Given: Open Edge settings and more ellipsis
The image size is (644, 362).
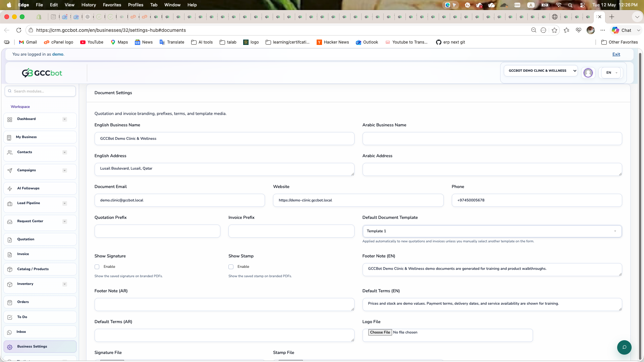Looking at the screenshot, I should [x=603, y=30].
